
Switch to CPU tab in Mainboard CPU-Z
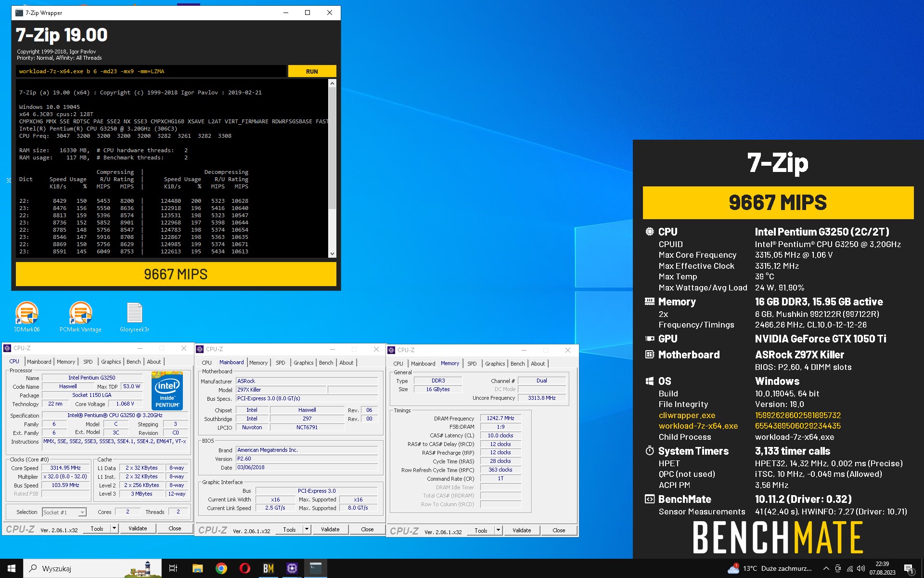point(207,363)
